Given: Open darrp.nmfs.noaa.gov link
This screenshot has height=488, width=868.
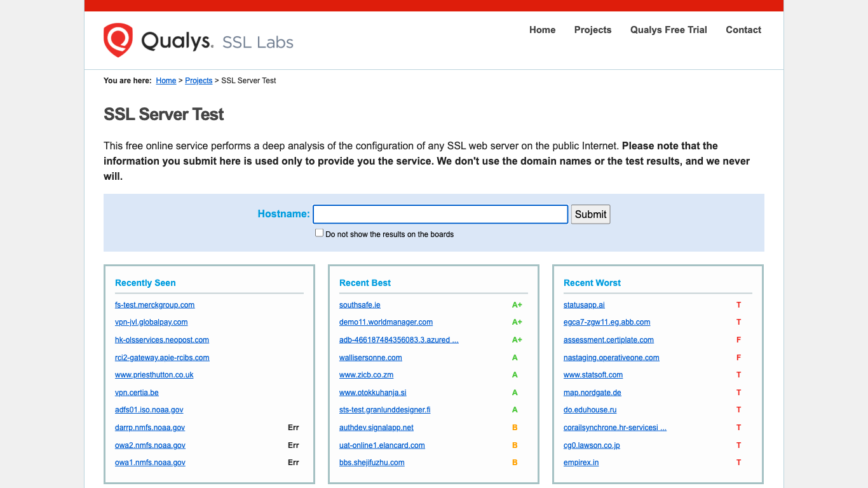Looking at the screenshot, I should coord(150,428).
